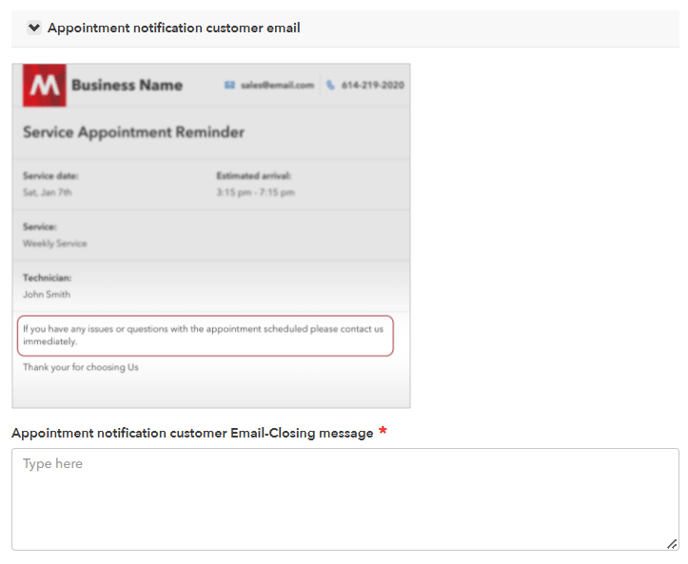
Task: Click the Estimated arrival label in preview
Action: [253, 176]
